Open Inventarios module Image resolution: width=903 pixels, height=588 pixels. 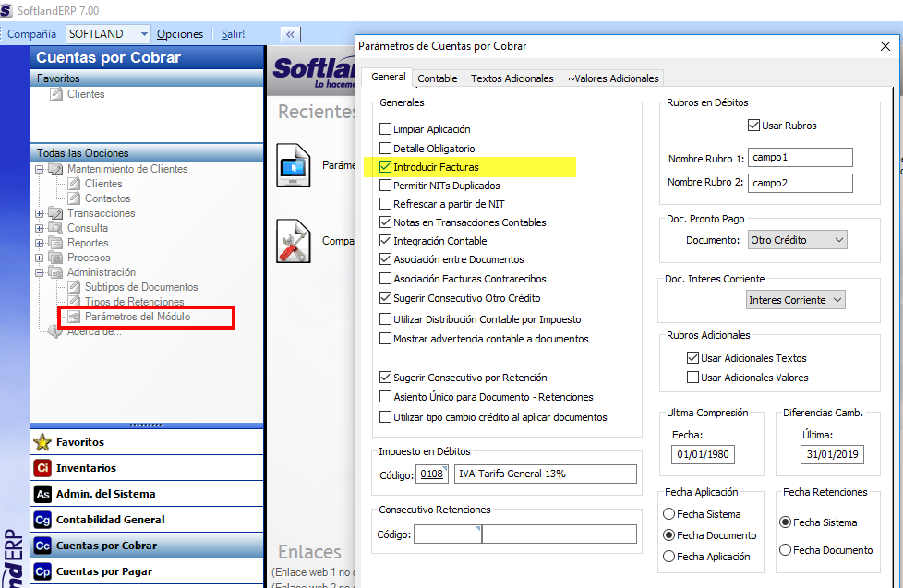click(148, 468)
